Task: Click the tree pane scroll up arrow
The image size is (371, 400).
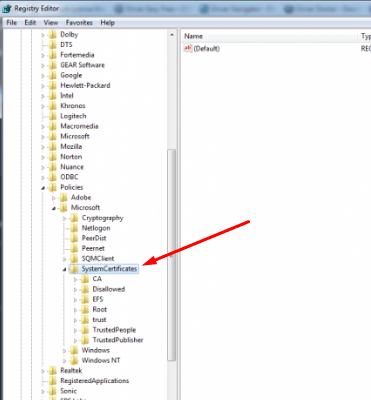Action: pyautogui.click(x=172, y=35)
